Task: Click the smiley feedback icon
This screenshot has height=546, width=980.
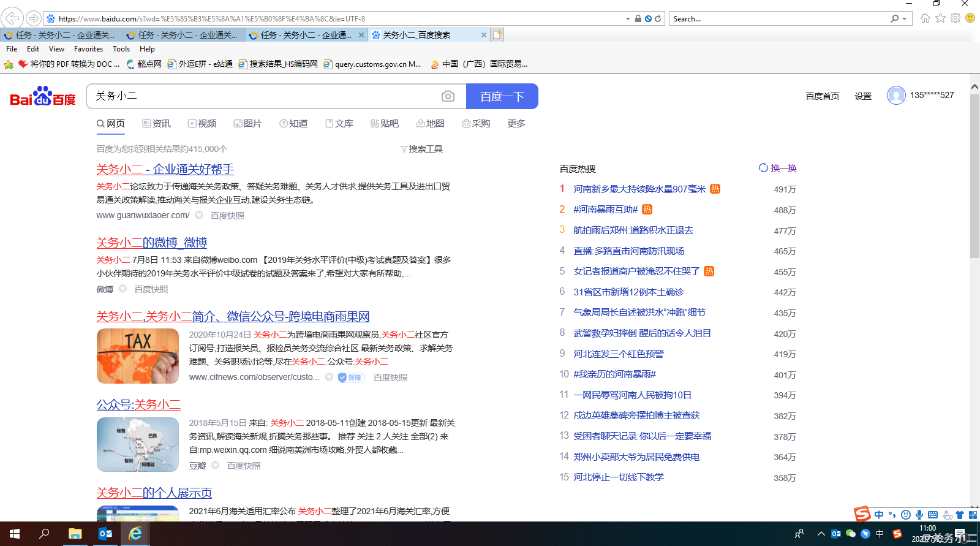Action: point(970,18)
